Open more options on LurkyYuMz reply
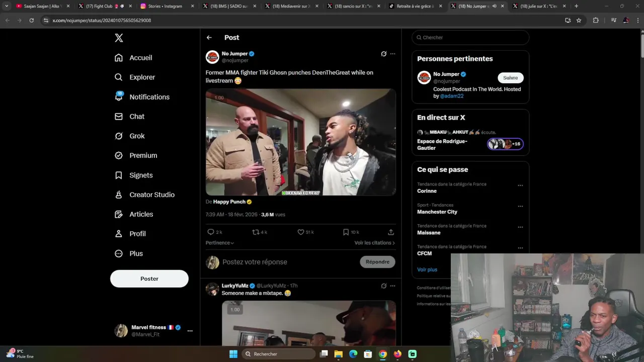This screenshot has height=362, width=644. (392, 286)
